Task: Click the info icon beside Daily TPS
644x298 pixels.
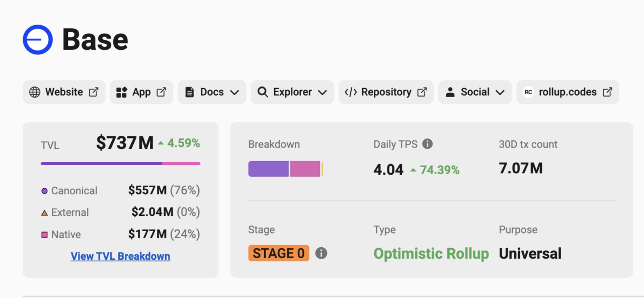Action: tap(427, 144)
